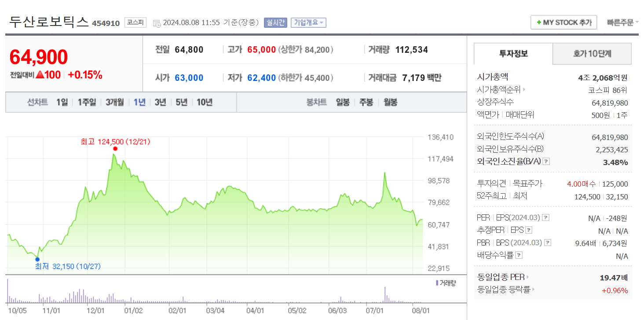Click the 저가 value 62,400
The height and width of the screenshot is (320, 644).
pyautogui.click(x=261, y=78)
